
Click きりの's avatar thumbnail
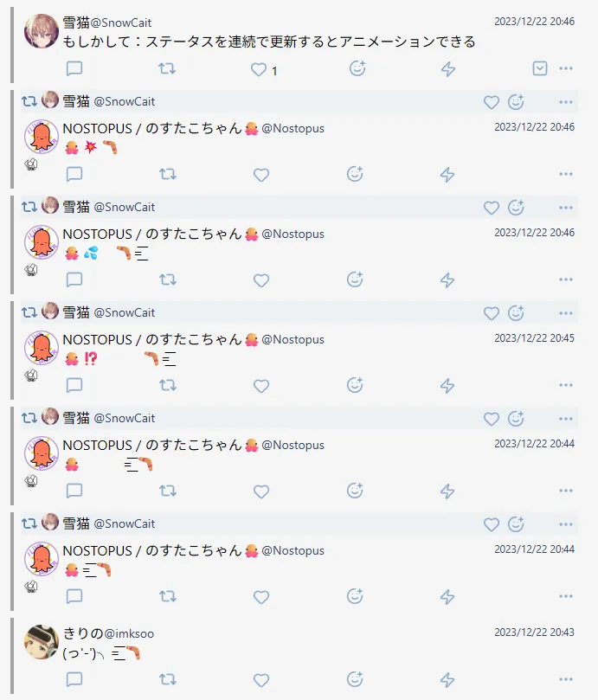pos(41,642)
